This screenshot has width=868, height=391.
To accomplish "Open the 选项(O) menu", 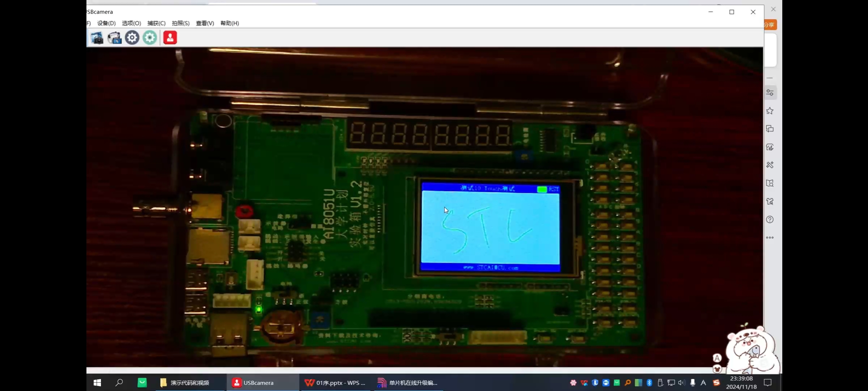I will pyautogui.click(x=131, y=23).
